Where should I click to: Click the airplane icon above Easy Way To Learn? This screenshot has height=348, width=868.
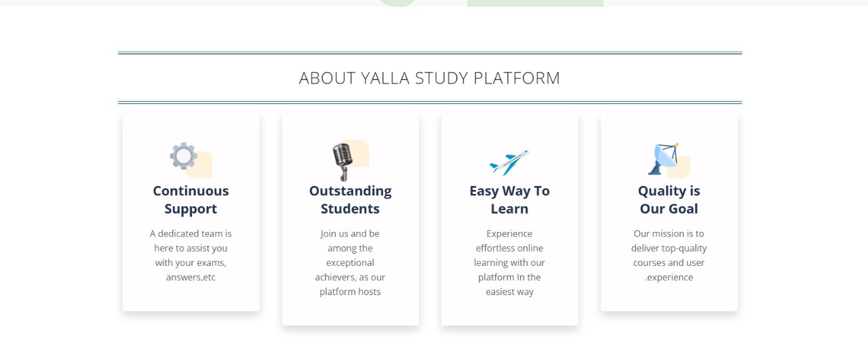509,163
